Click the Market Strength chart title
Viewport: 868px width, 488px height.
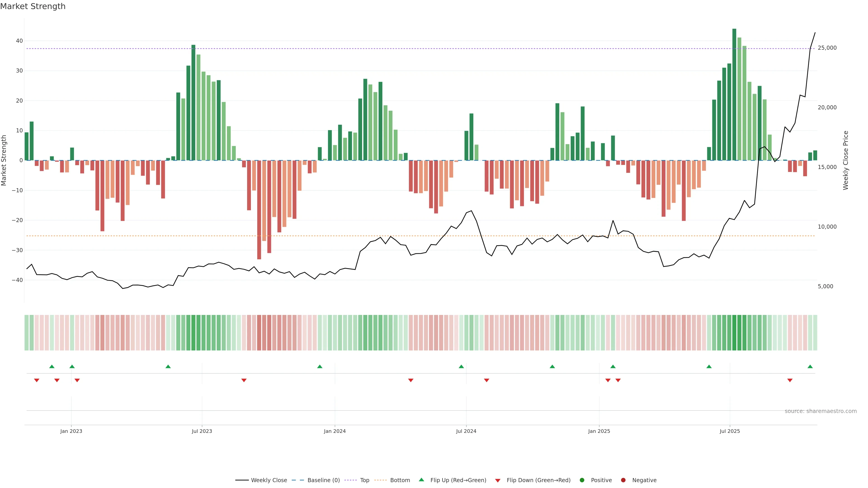tap(33, 6)
